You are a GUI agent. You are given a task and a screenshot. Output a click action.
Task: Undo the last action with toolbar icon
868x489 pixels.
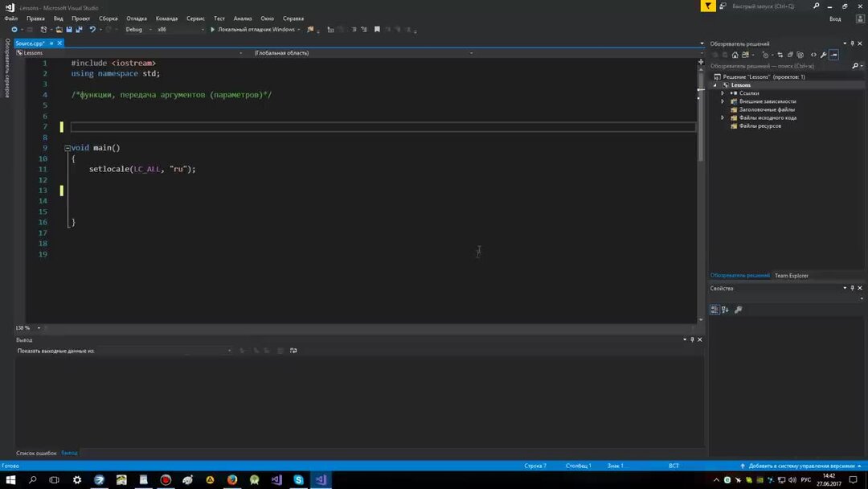[x=92, y=29]
